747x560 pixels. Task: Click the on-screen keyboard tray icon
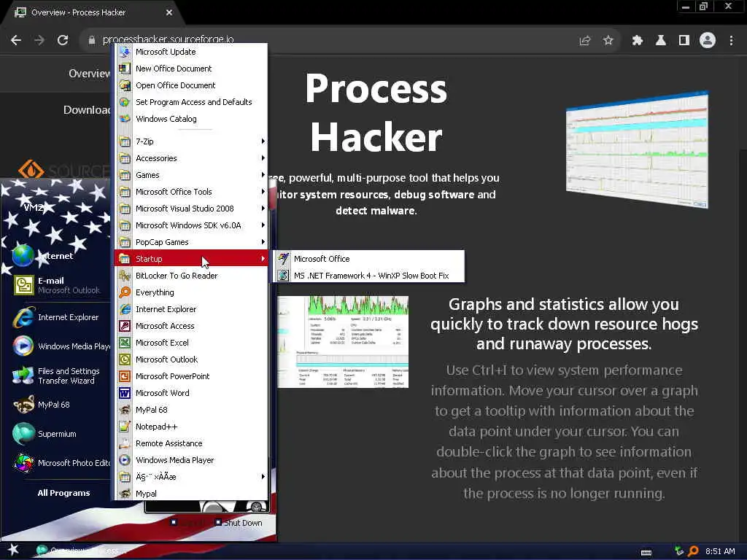coord(646,552)
